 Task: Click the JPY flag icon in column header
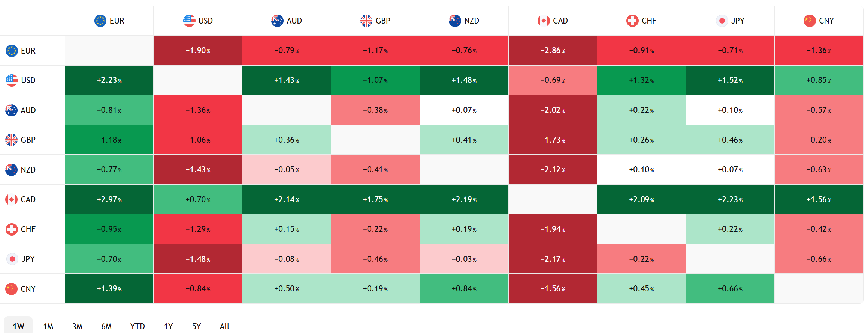click(722, 21)
